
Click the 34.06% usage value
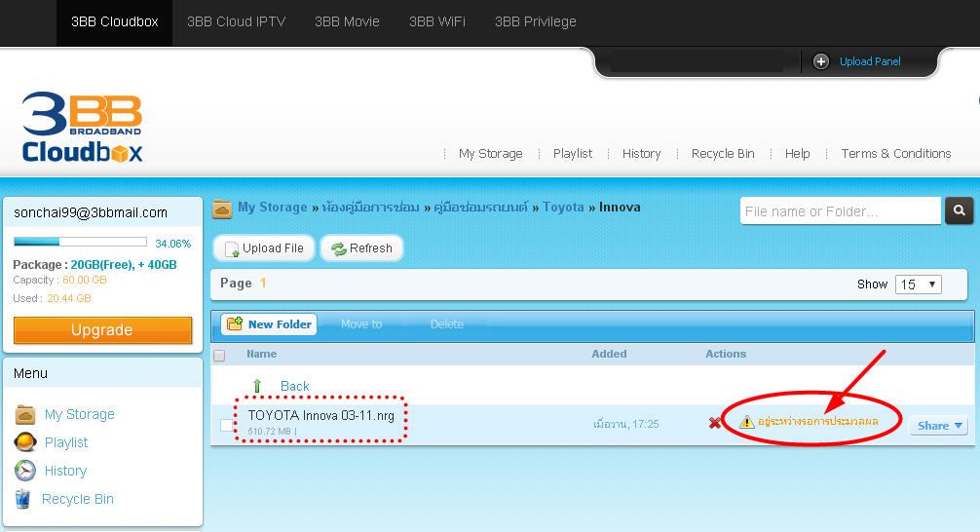coord(173,244)
